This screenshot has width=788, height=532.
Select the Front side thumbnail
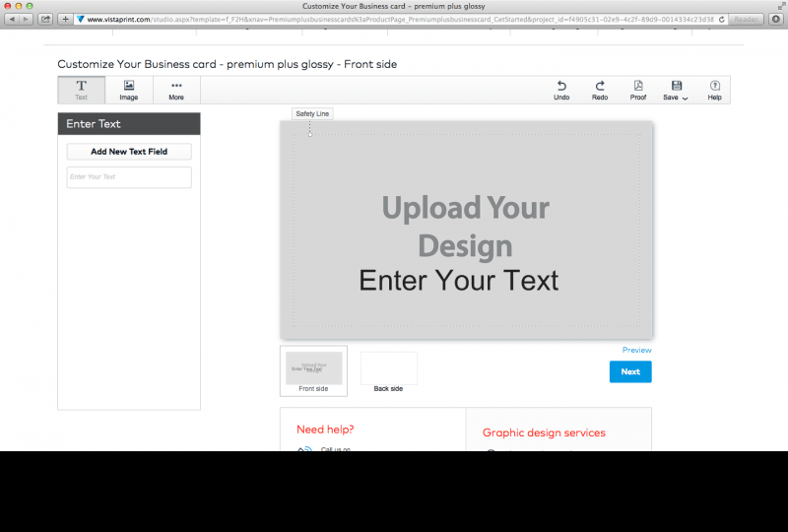(x=313, y=370)
